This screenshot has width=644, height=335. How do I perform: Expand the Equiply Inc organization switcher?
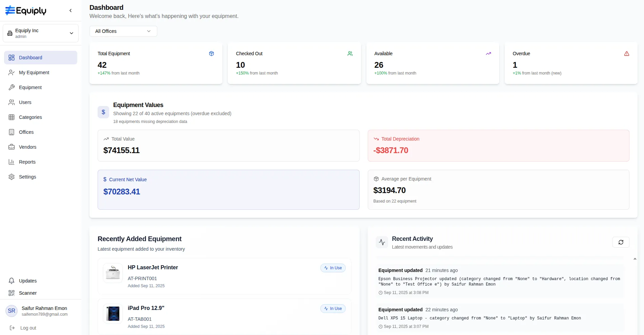tap(41, 33)
